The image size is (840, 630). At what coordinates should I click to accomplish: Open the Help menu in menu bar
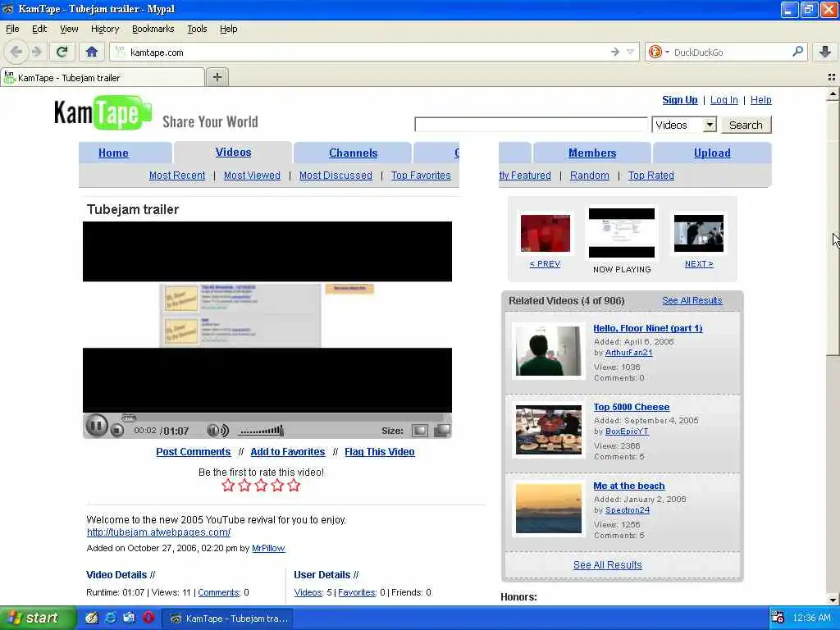pos(228,29)
